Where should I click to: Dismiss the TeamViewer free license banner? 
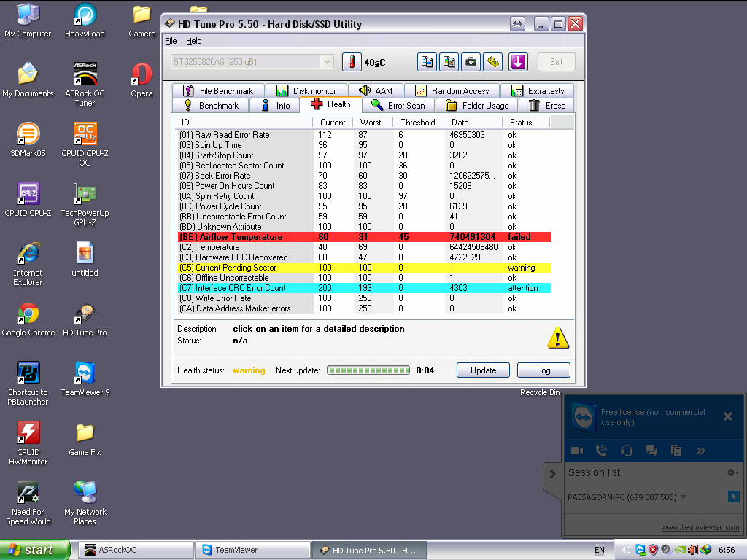click(x=728, y=416)
